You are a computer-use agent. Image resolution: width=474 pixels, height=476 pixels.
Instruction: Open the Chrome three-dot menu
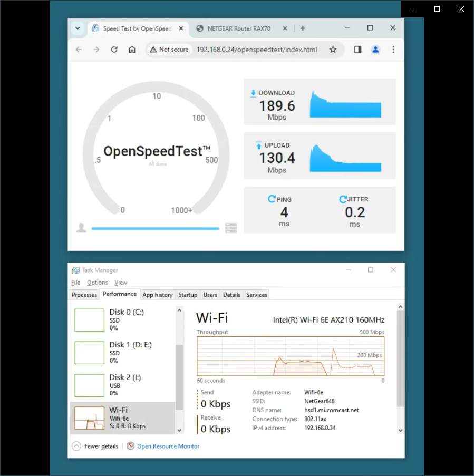[x=393, y=50]
